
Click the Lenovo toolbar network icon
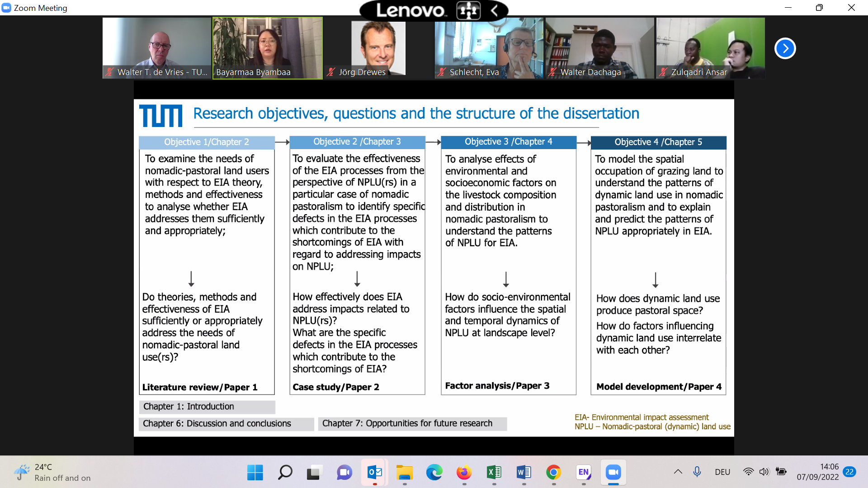(x=468, y=10)
